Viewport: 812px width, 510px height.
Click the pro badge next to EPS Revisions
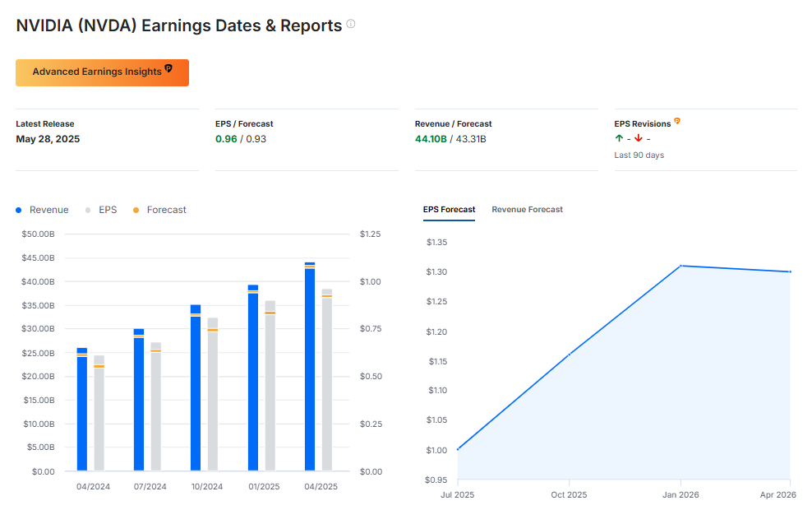(677, 121)
